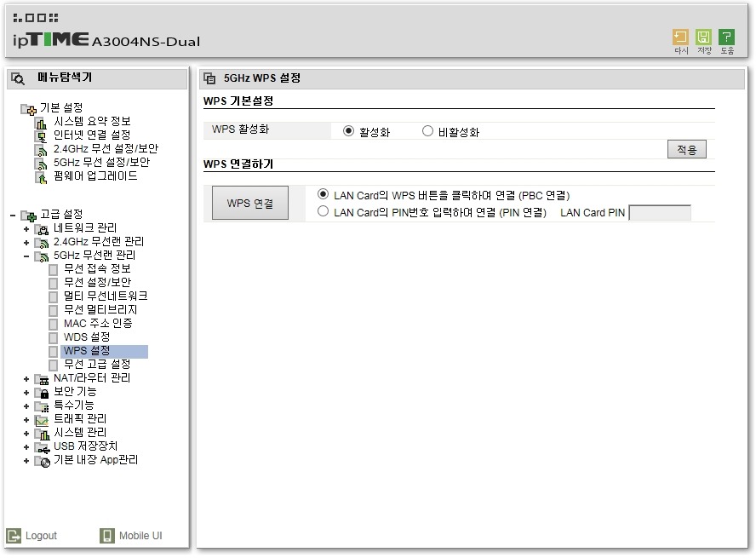This screenshot has height=558, width=756.
Task: Open 시스템 요약 정보 link text
Action: pyautogui.click(x=92, y=122)
